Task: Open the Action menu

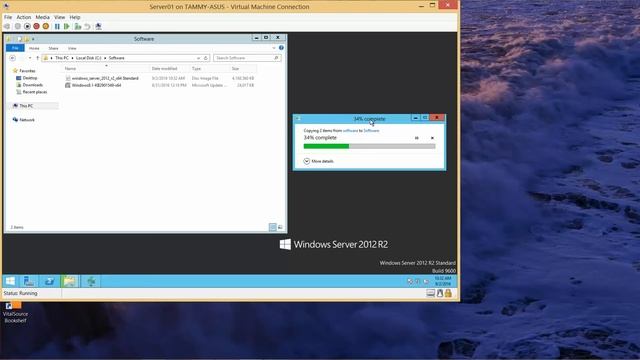Action: [x=24, y=17]
